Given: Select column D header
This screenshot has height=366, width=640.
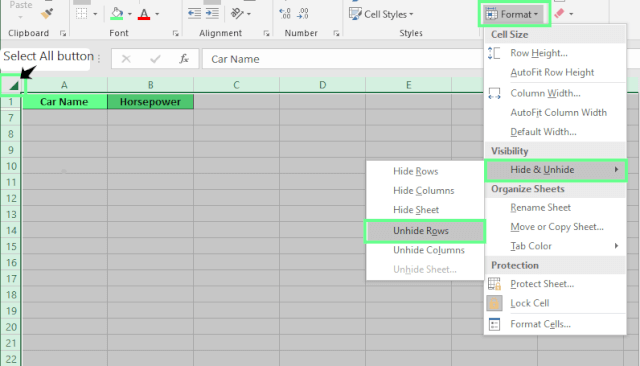Looking at the screenshot, I should [323, 85].
